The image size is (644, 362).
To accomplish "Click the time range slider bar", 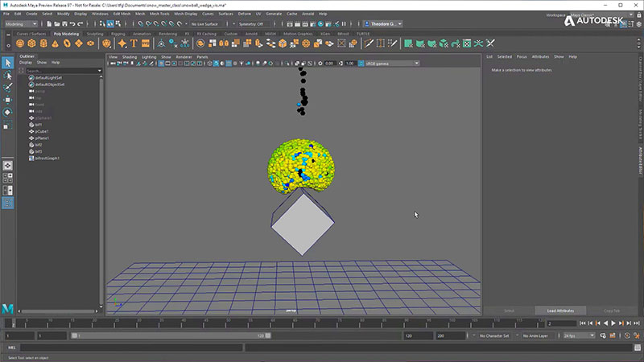I will pyautogui.click(x=169, y=335).
